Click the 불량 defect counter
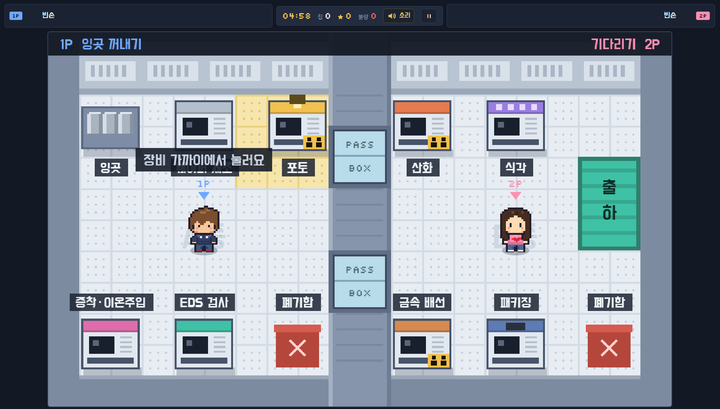Image resolution: width=720 pixels, height=409 pixels. [367, 16]
